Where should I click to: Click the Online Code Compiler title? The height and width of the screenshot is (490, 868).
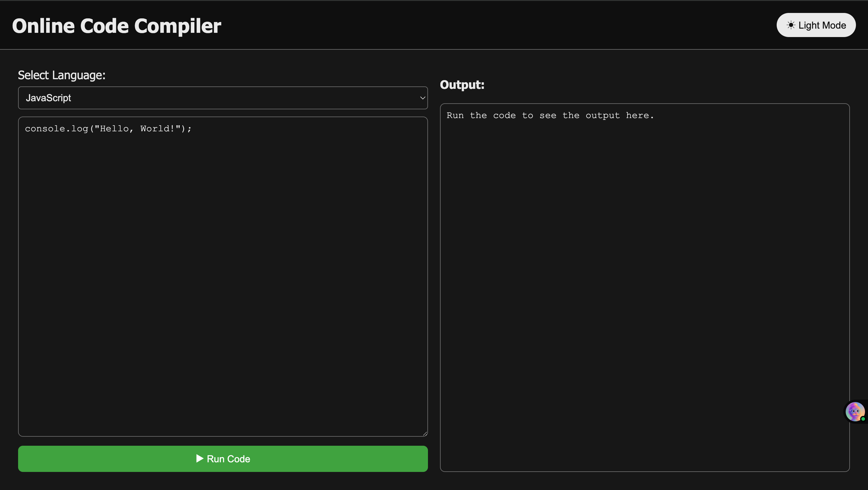click(x=117, y=26)
